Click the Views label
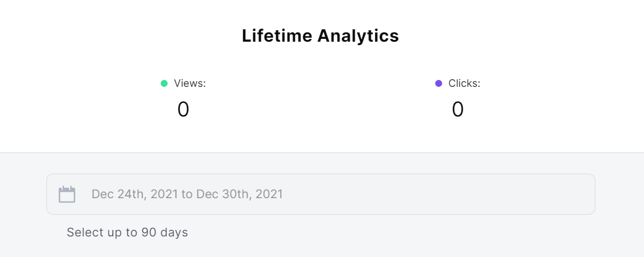The width and height of the screenshot is (644, 257). [189, 83]
